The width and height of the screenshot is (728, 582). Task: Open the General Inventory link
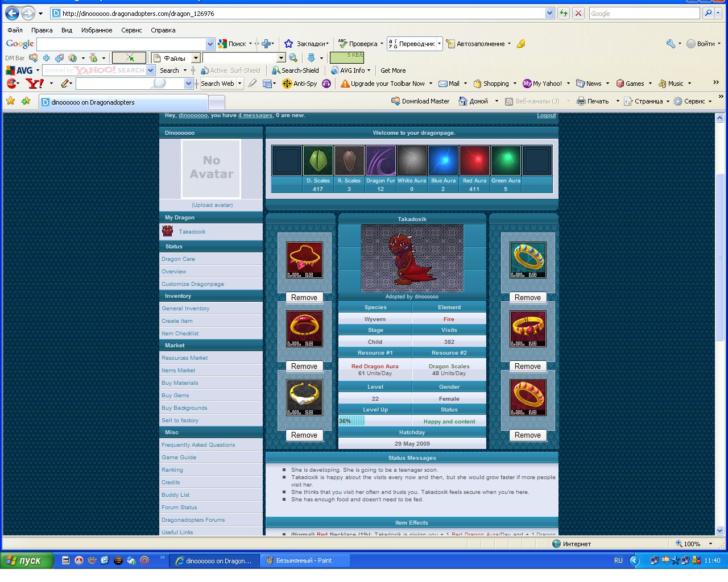click(185, 309)
